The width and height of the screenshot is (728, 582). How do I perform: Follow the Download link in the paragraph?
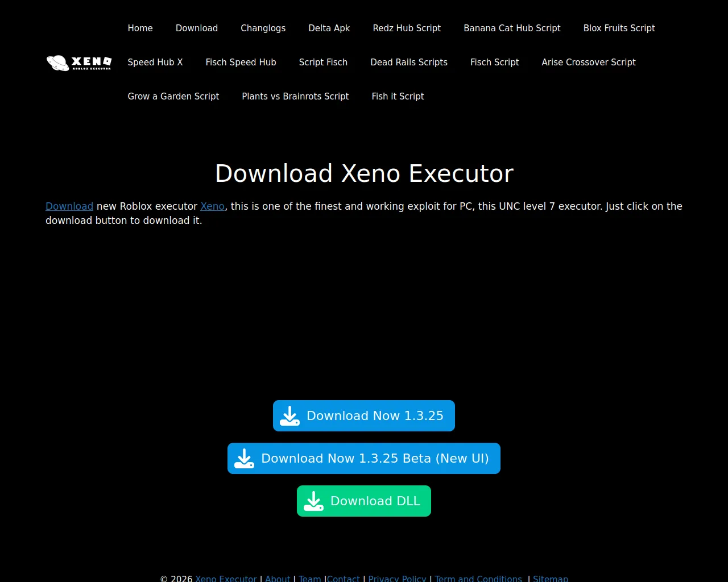coord(69,206)
